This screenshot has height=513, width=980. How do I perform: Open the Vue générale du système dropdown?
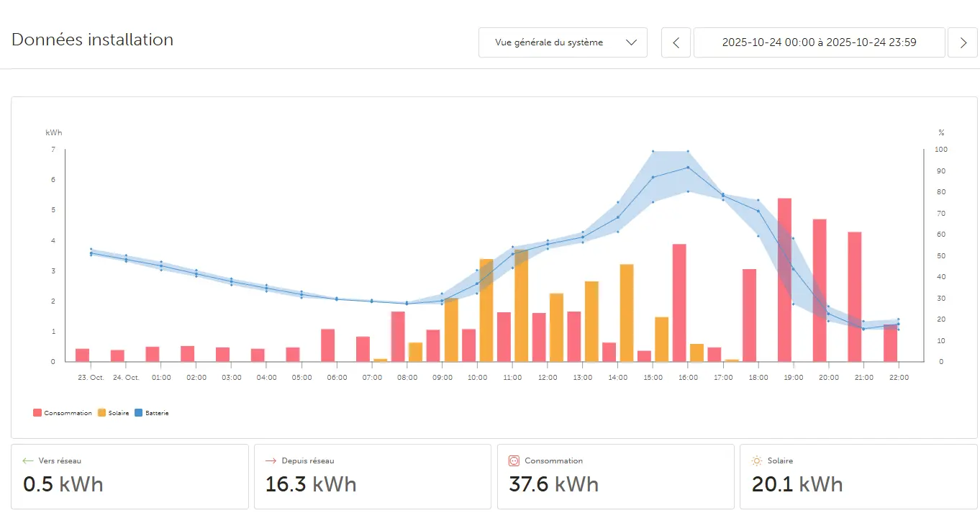pos(562,42)
